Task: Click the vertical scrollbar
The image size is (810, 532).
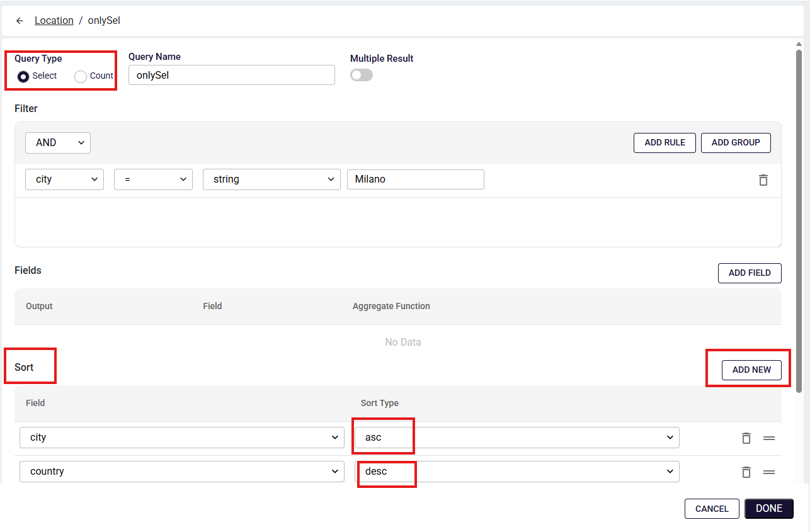Action: pos(799,220)
